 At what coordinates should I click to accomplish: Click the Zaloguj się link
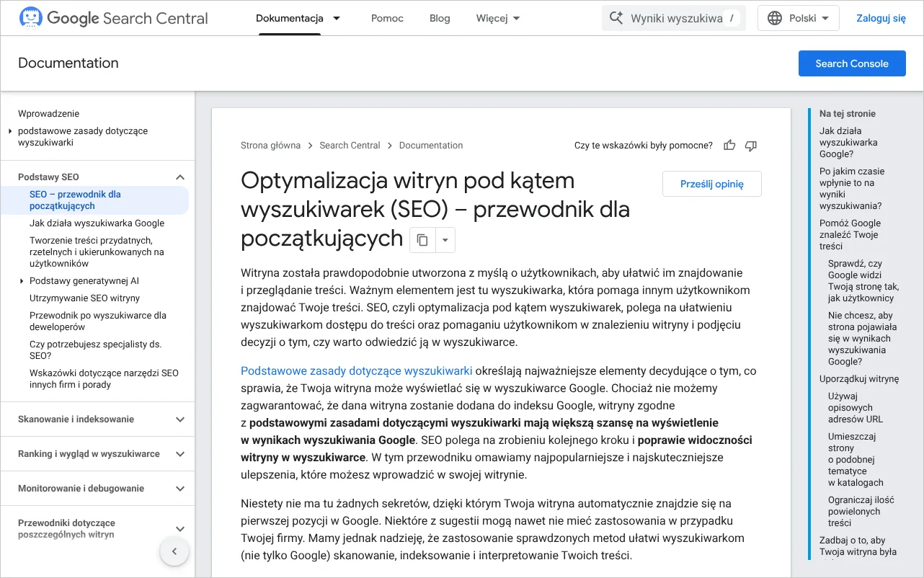[x=881, y=18]
